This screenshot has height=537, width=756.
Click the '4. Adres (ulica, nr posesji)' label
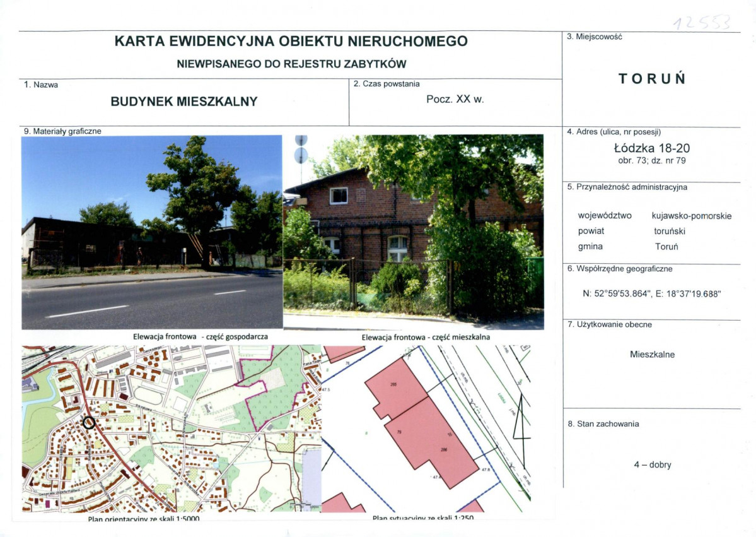[614, 132]
